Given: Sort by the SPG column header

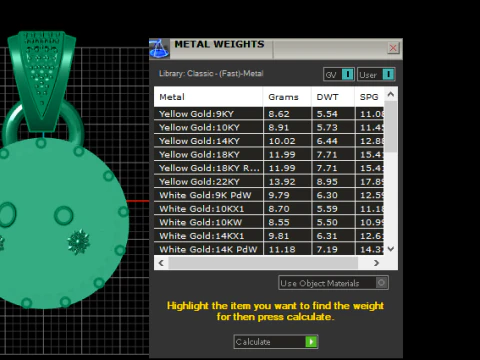Looking at the screenshot, I should point(370,97).
